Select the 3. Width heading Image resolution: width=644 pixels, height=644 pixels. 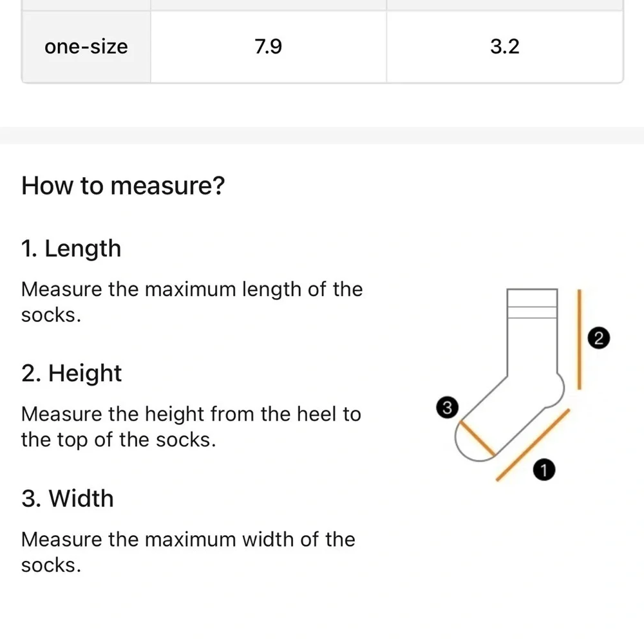pos(68,498)
